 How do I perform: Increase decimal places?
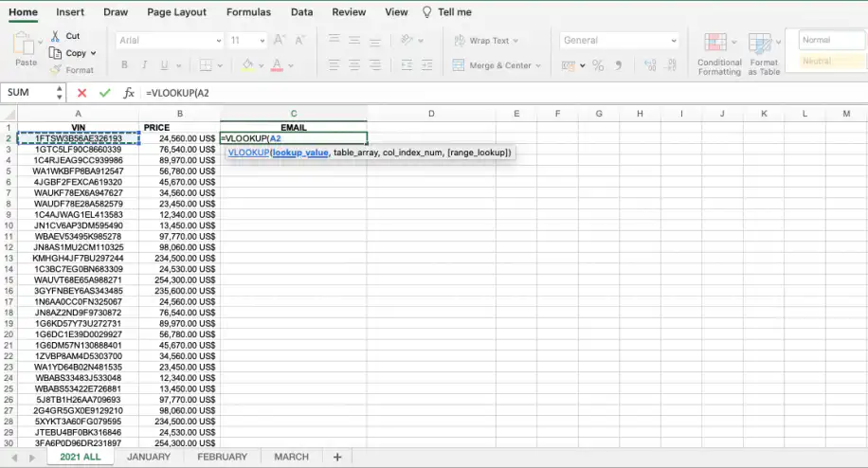pyautogui.click(x=650, y=65)
